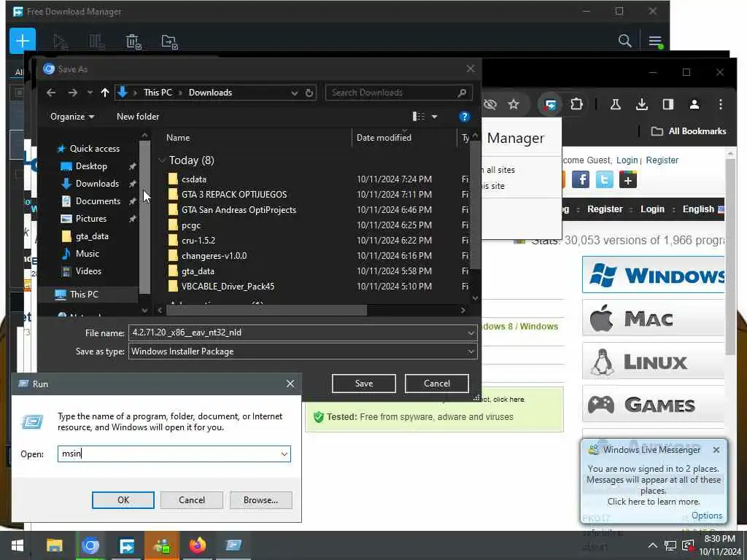Open Save As help question mark
The image size is (747, 560).
[x=464, y=117]
